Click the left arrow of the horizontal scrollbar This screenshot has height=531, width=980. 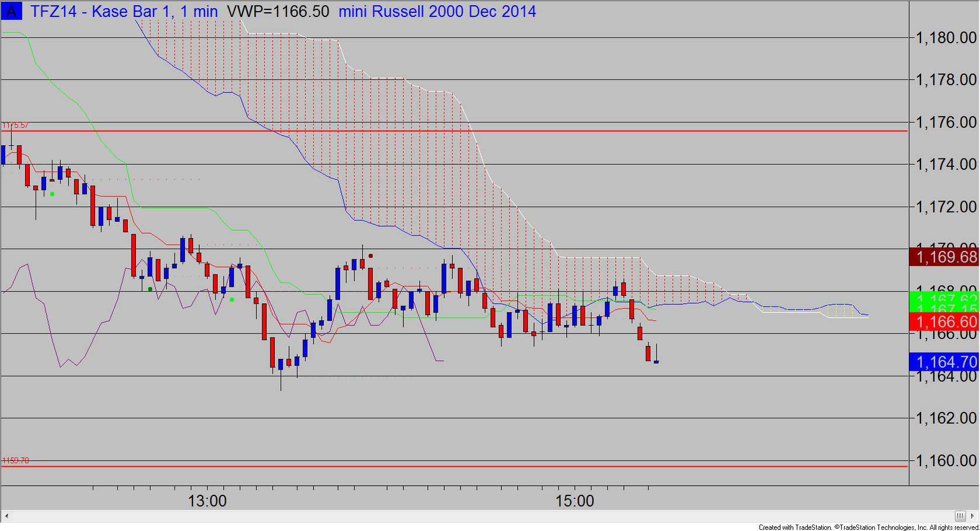tap(6, 516)
